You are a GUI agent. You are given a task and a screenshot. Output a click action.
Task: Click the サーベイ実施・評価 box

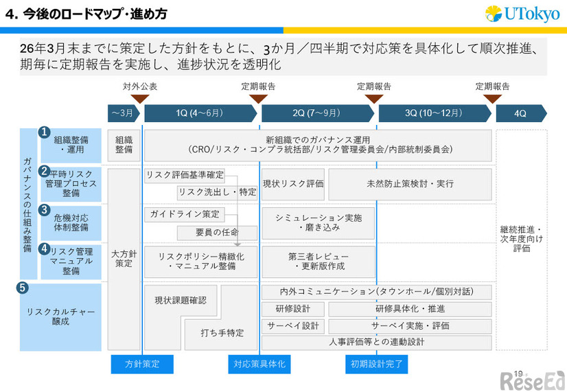click(410, 326)
